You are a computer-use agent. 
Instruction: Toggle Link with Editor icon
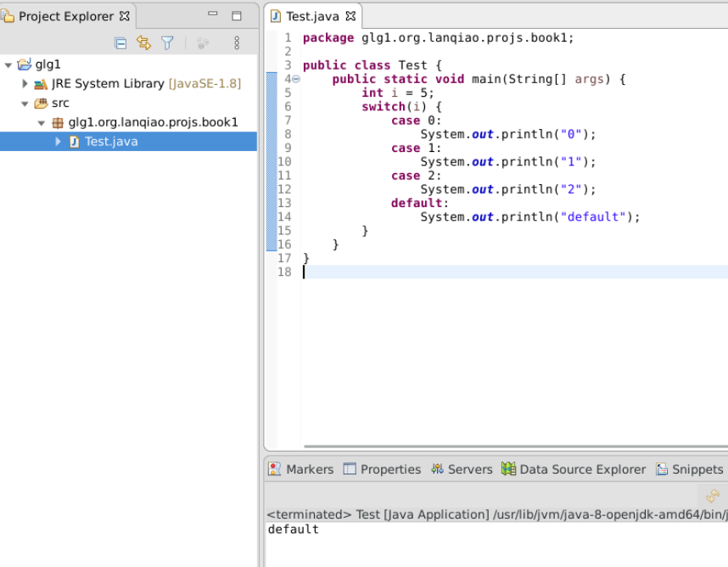[x=144, y=43]
